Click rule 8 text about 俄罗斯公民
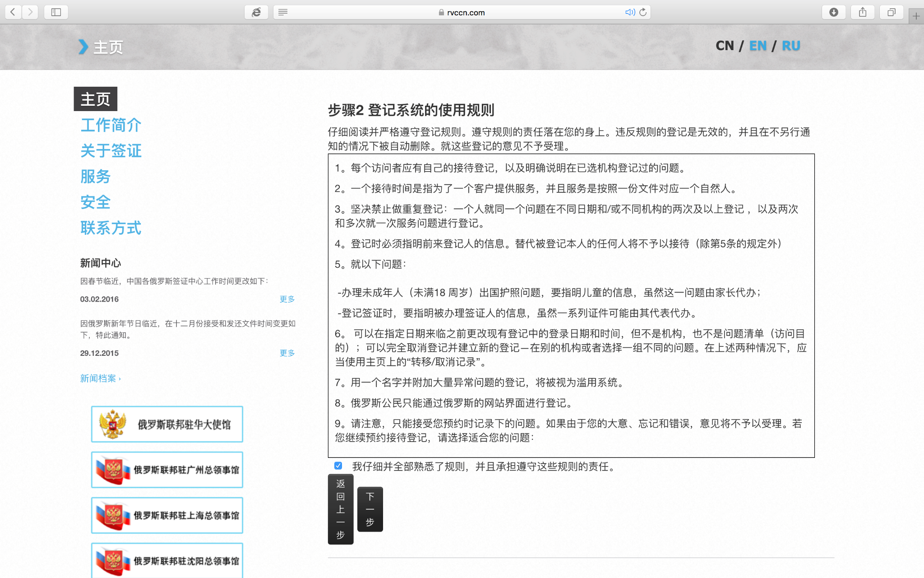The height and width of the screenshot is (578, 924). (x=454, y=403)
